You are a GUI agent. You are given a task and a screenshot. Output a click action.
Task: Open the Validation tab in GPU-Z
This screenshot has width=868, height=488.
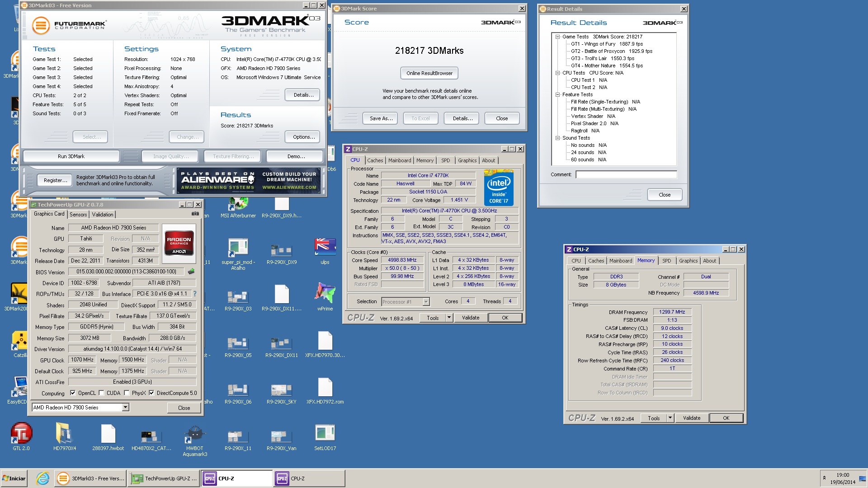(103, 215)
